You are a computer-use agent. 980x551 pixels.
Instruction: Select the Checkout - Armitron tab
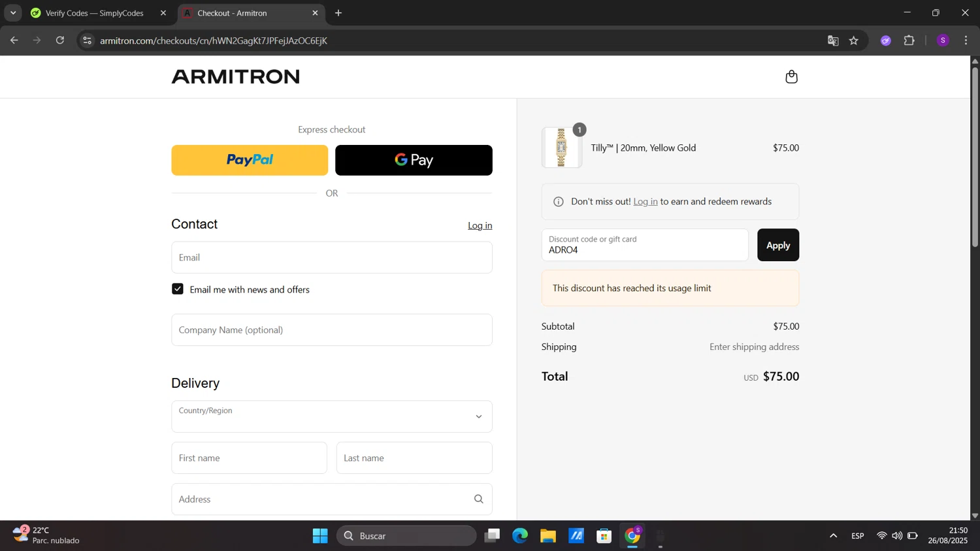pos(252,13)
